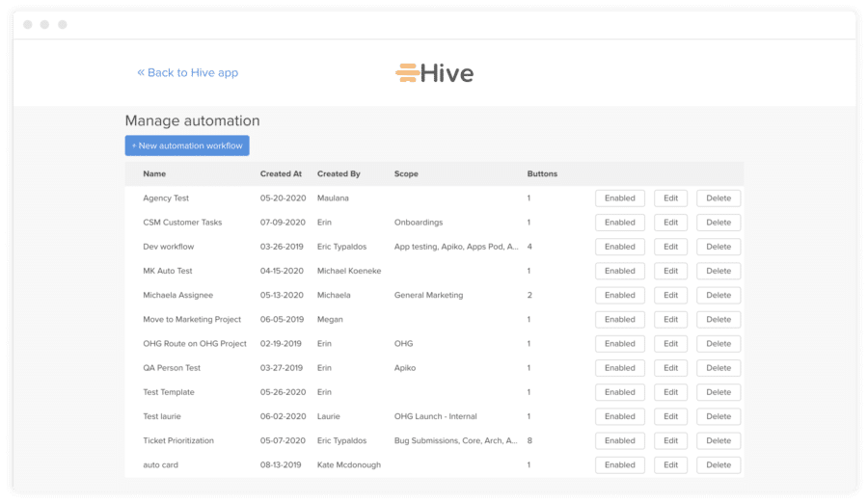Click the Name column header
The width and height of the screenshot is (868, 502).
point(154,173)
